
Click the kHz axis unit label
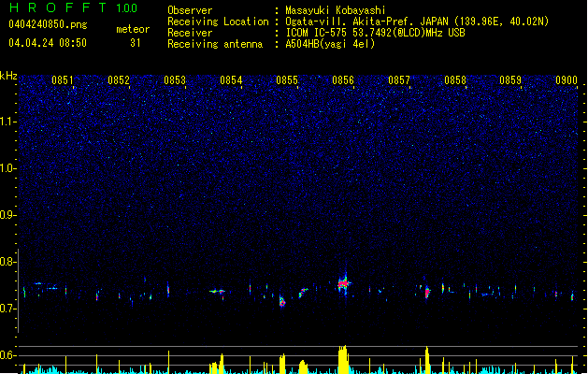[x=8, y=76]
